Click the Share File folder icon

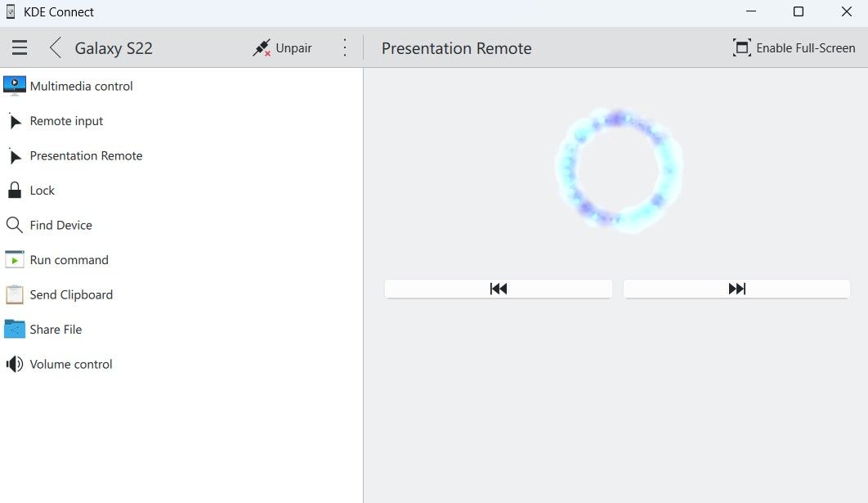click(x=15, y=329)
